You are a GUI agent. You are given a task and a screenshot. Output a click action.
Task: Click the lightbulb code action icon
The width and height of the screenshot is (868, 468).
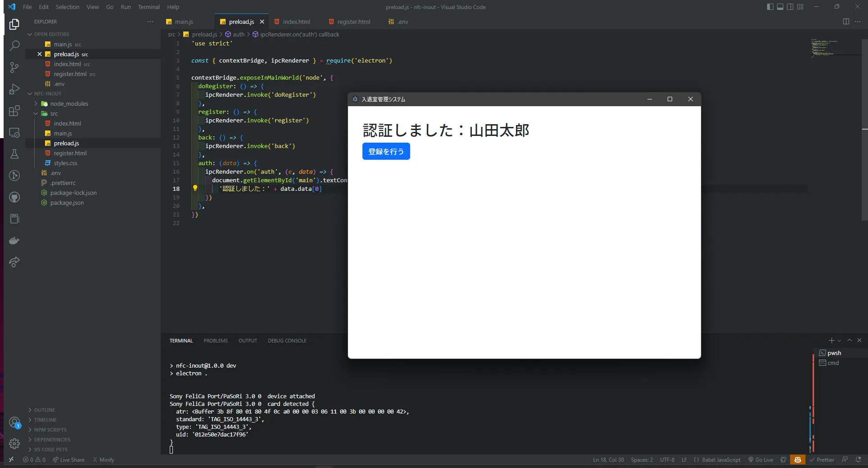(x=195, y=189)
